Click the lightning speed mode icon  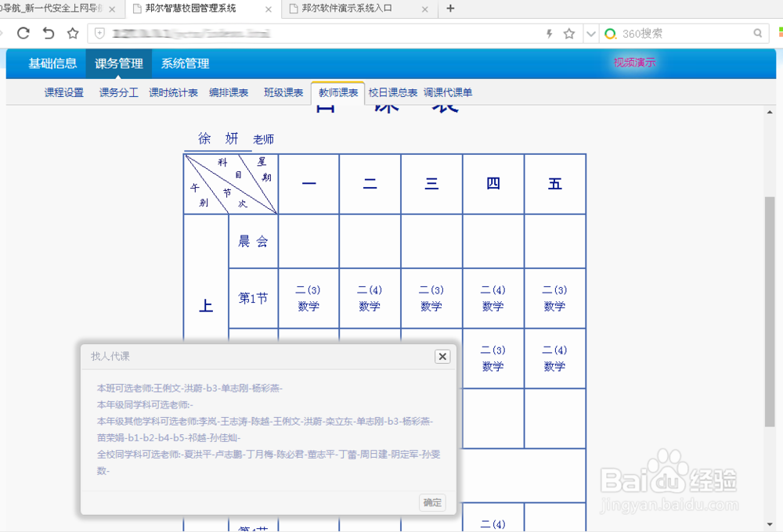pyautogui.click(x=550, y=34)
